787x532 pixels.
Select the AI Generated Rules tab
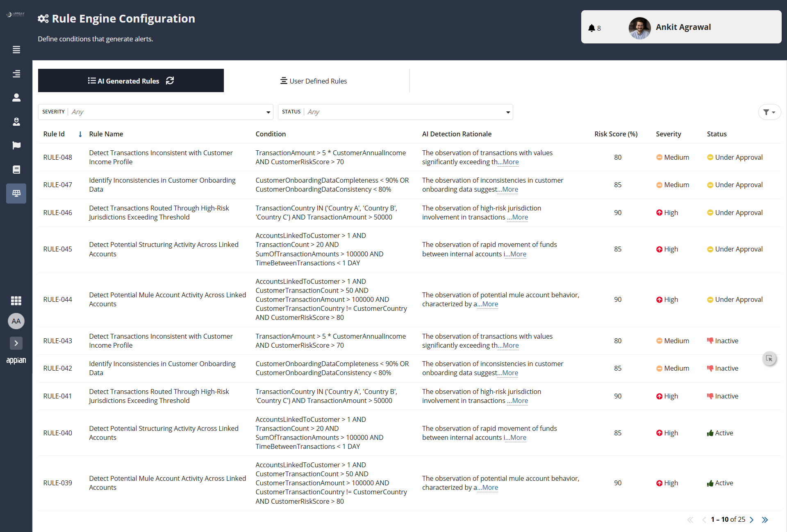(x=124, y=81)
